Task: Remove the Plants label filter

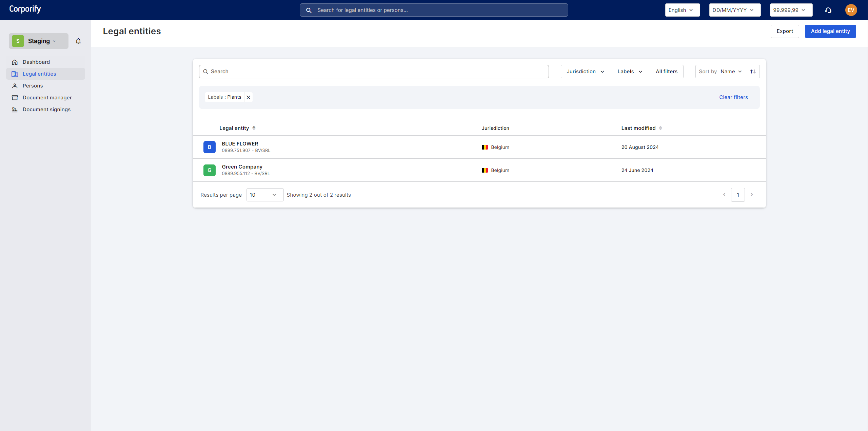Action: (x=248, y=97)
